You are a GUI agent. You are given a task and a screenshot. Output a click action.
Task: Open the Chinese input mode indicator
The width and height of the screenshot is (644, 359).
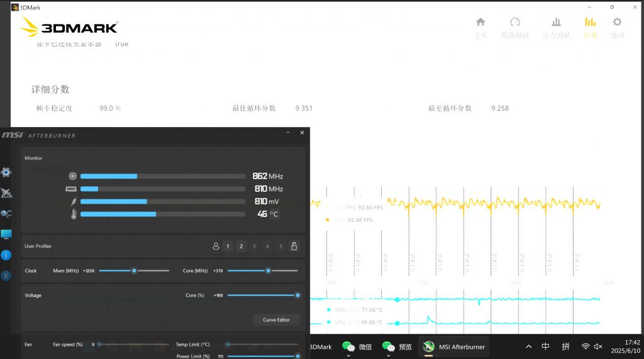point(546,346)
